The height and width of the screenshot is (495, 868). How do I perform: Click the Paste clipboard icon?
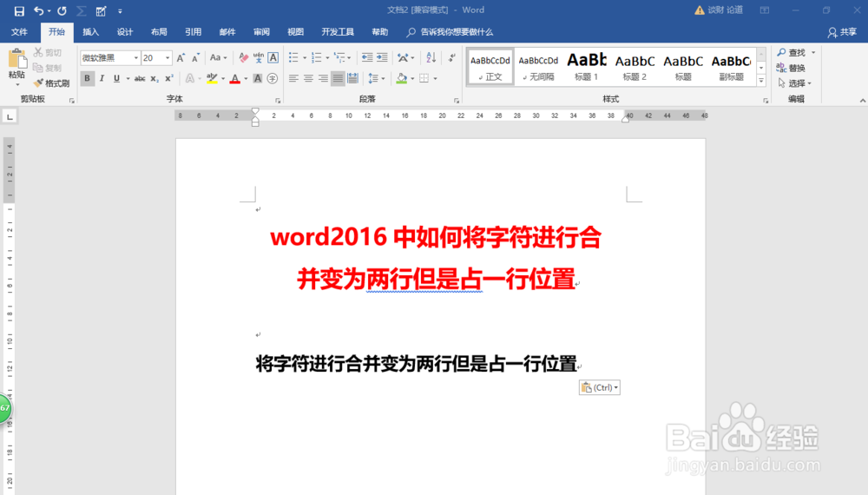(16, 60)
